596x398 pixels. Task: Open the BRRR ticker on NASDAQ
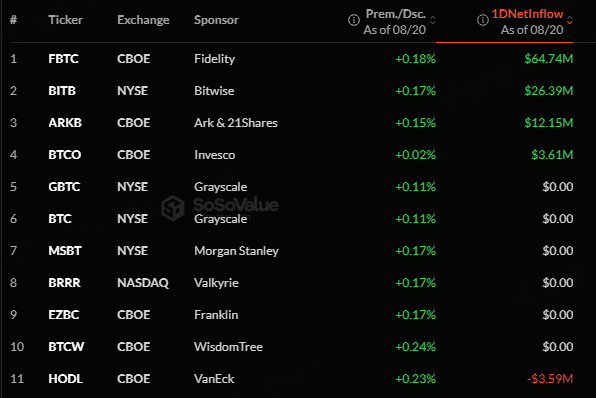click(64, 283)
